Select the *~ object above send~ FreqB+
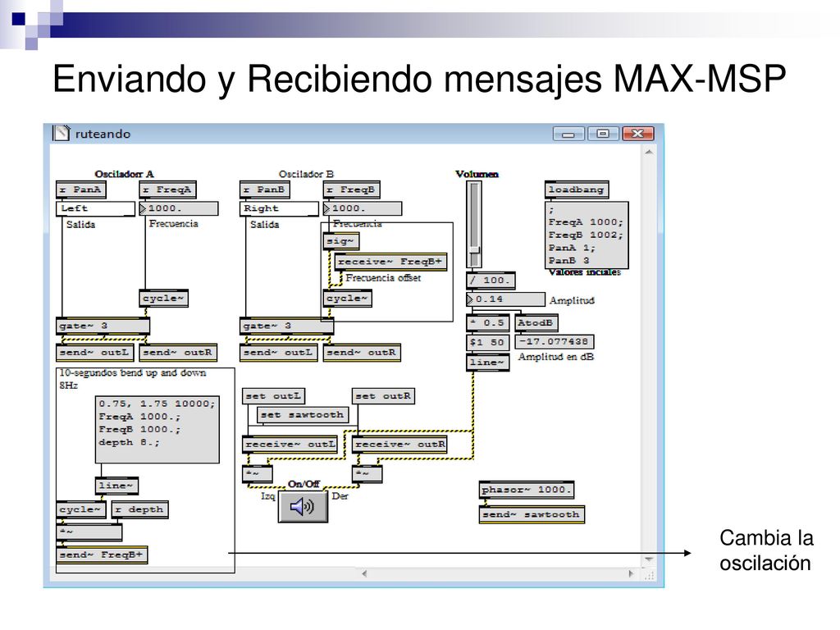 coord(89,532)
